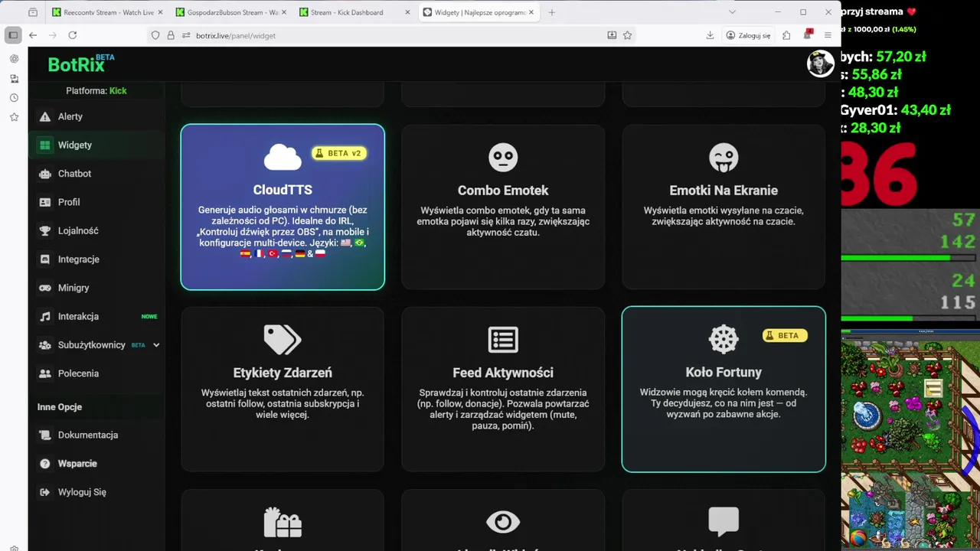Open the user avatar in page header

[x=821, y=64]
